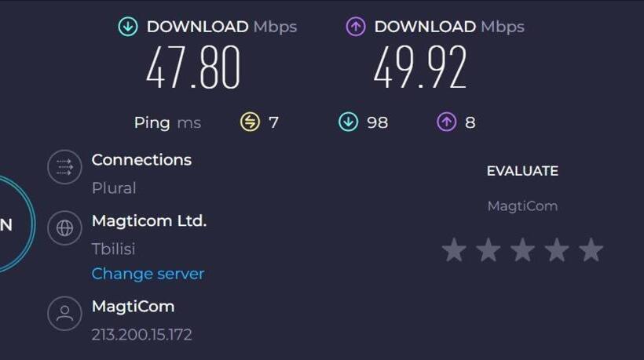Click the Connections arrows icon
Image resolution: width=644 pixels, height=360 pixels.
click(x=64, y=167)
